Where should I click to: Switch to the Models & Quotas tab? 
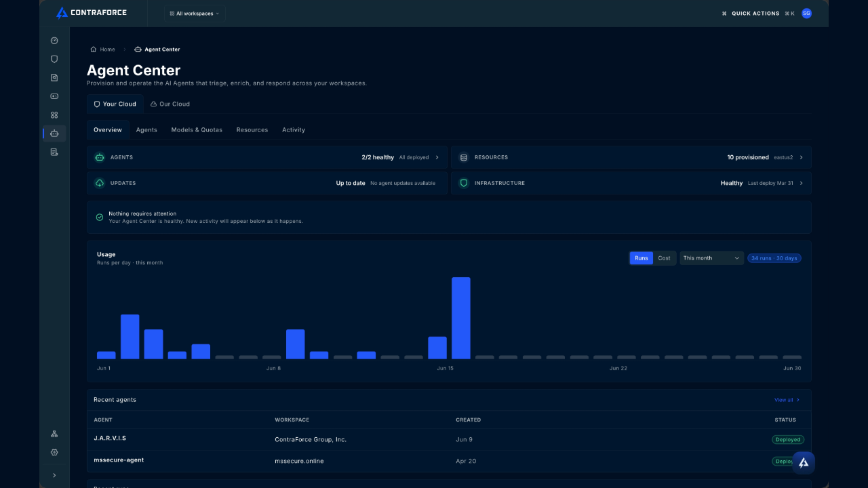click(x=197, y=130)
